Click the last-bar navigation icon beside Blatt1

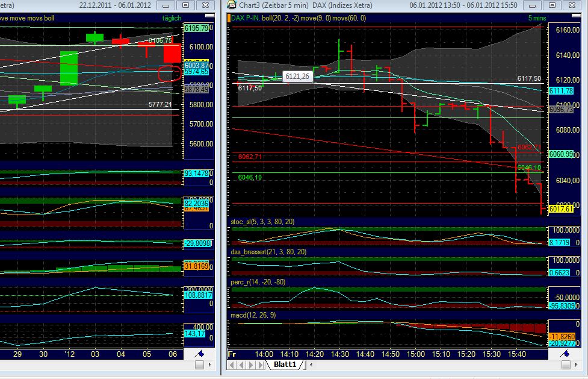click(260, 365)
